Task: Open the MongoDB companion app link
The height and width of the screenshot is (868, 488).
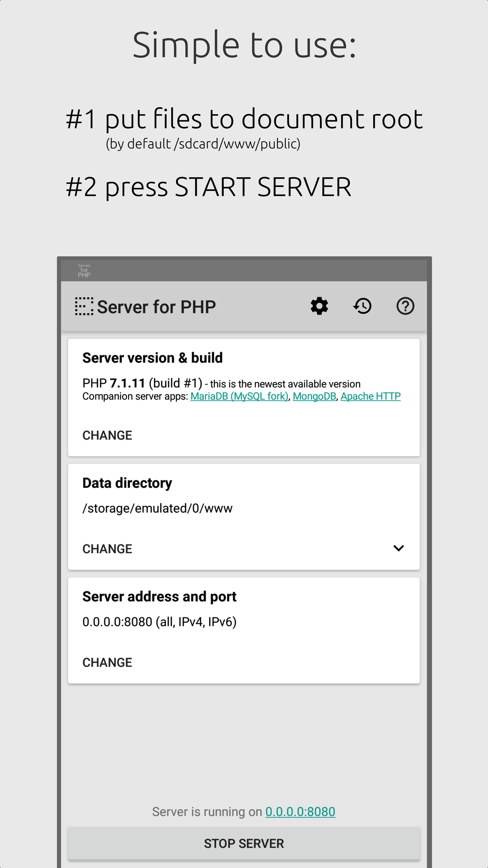Action: coord(314,396)
